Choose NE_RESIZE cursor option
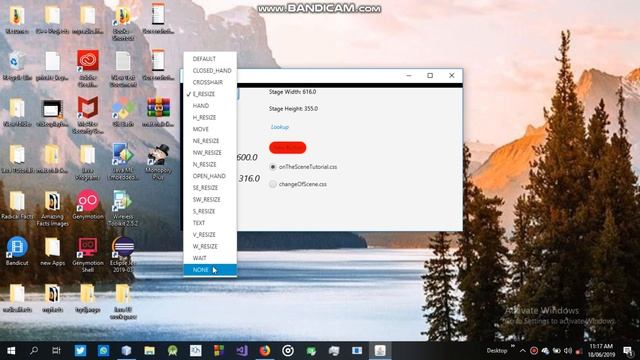This screenshot has width=640, height=360. (210, 141)
